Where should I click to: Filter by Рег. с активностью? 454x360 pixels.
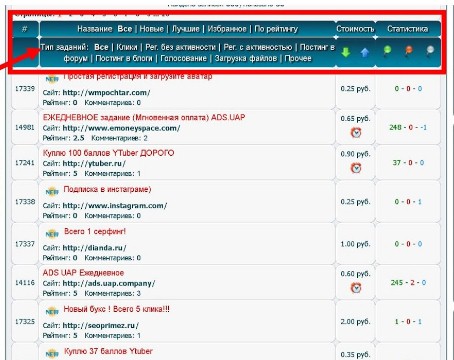258,47
